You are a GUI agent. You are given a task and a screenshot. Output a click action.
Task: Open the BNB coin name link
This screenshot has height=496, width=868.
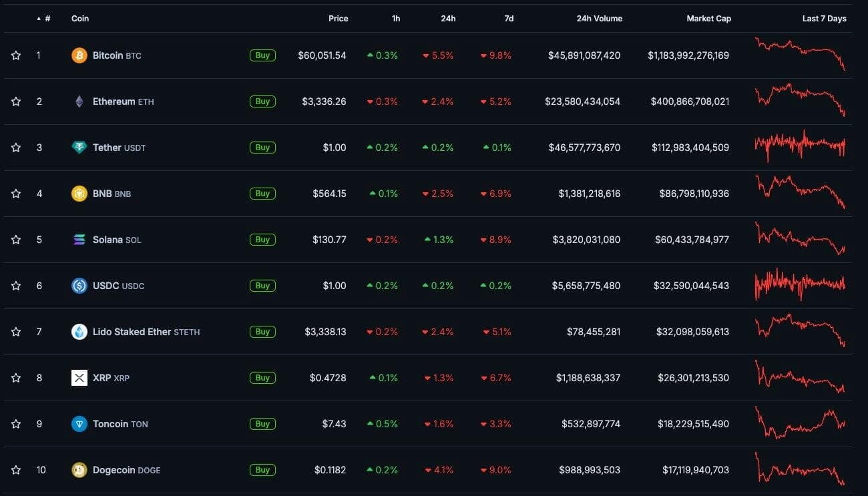[112, 194]
